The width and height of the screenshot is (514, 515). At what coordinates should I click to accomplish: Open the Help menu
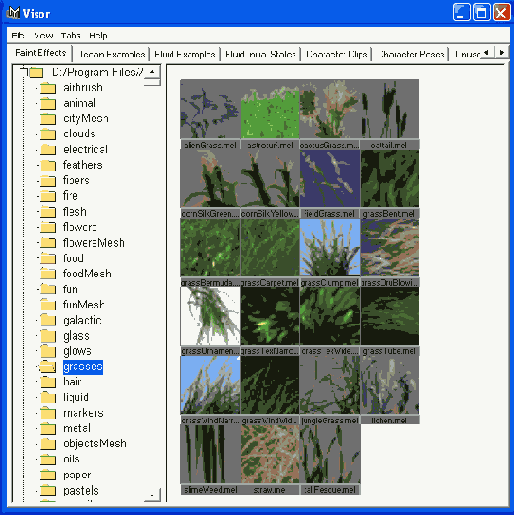[x=98, y=35]
